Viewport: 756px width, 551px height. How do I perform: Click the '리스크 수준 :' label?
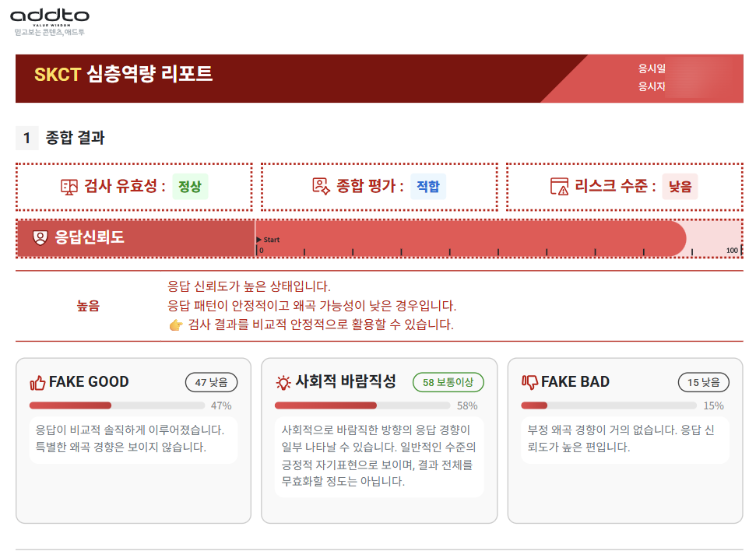pyautogui.click(x=615, y=186)
